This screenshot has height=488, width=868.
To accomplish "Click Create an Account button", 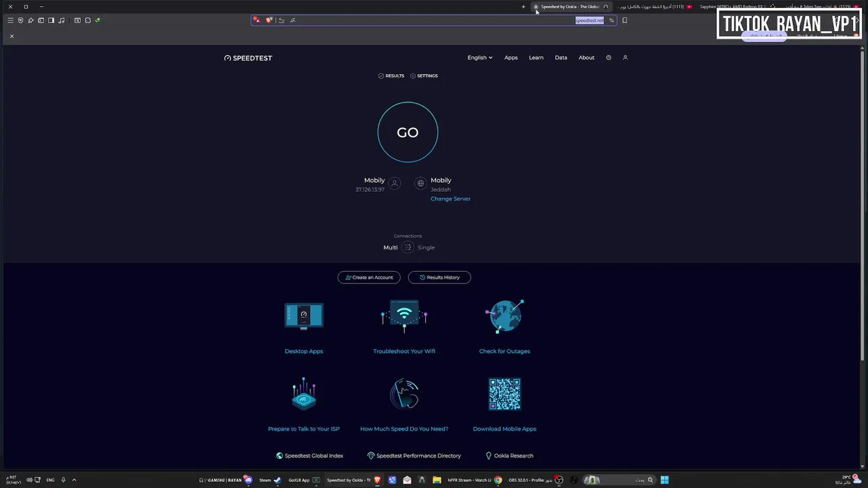I will (x=369, y=277).
